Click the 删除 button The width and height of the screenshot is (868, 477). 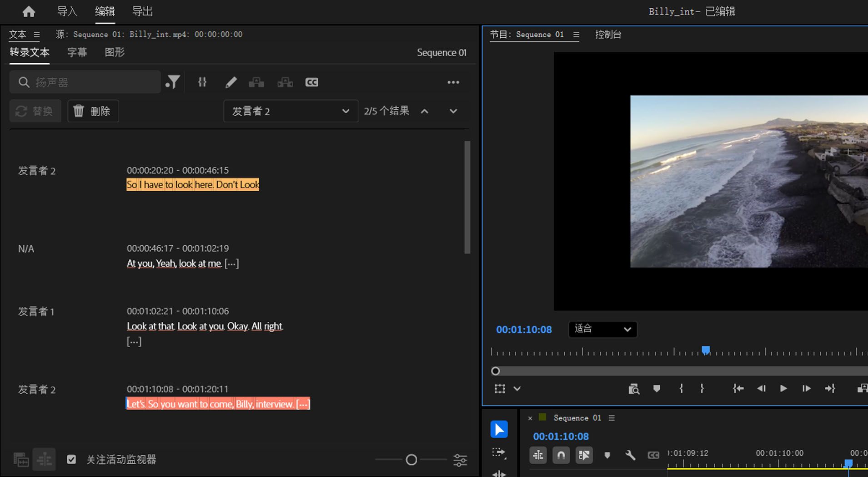(93, 111)
